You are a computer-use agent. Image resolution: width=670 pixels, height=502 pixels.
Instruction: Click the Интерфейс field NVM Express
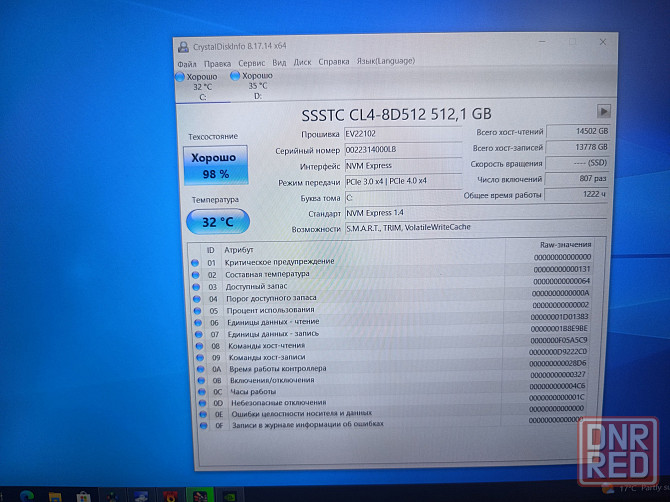pyautogui.click(x=403, y=165)
